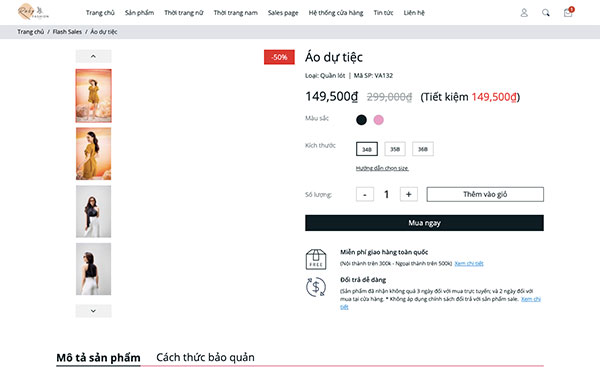Click the Mua ngay button
The width and height of the screenshot is (600, 367).
coord(424,223)
